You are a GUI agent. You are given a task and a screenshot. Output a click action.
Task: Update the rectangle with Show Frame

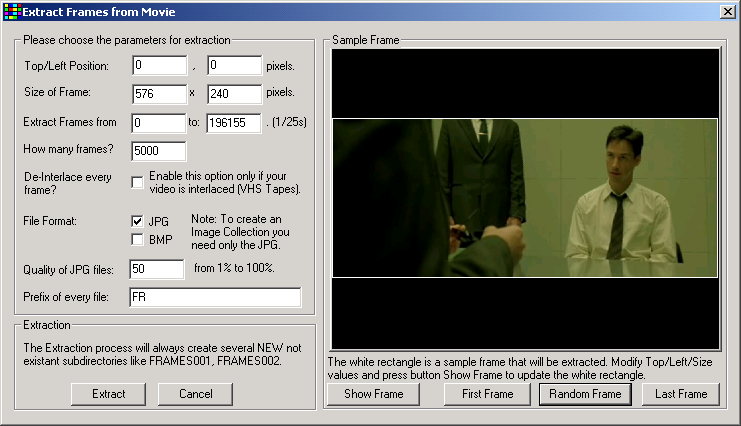373,394
